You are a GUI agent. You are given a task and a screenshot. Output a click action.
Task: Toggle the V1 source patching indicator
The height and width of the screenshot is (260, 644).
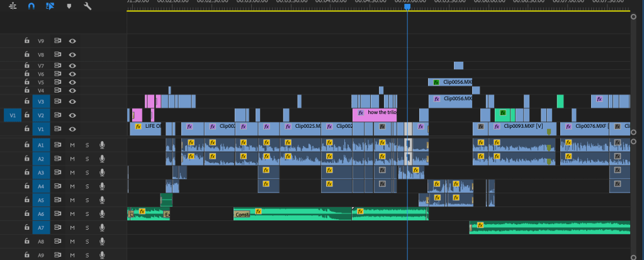click(x=13, y=115)
